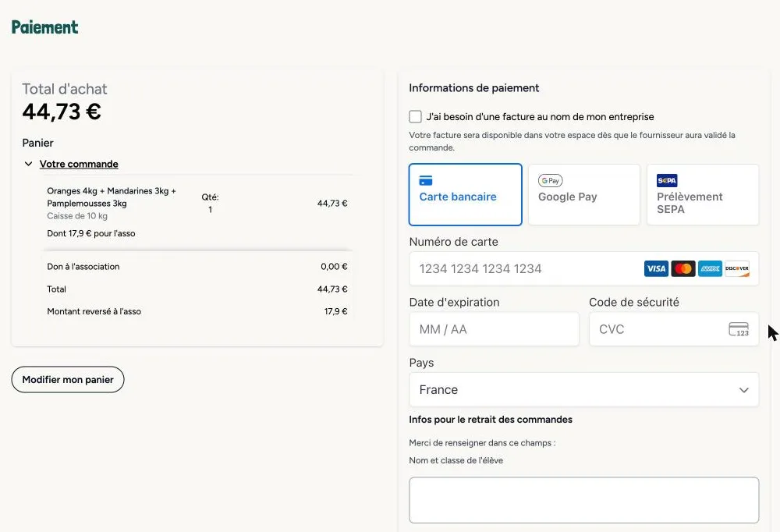The image size is (780, 532).
Task: Click the SEPA logo
Action: [667, 181]
